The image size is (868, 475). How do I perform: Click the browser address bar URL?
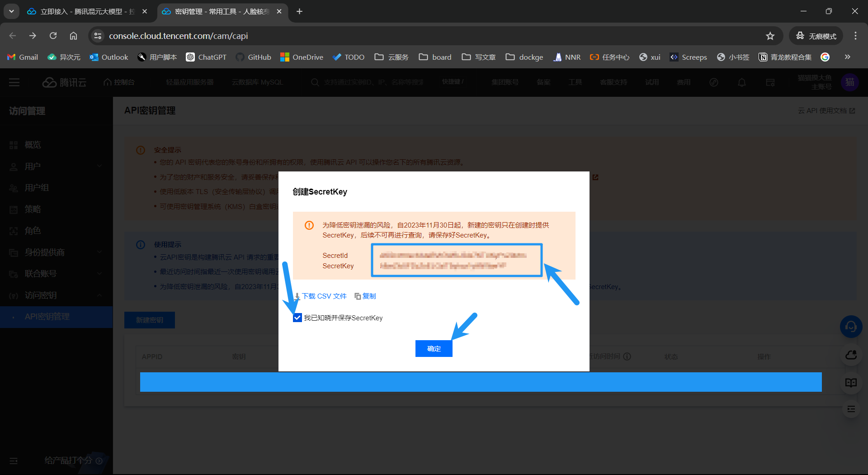pyautogui.click(x=178, y=36)
